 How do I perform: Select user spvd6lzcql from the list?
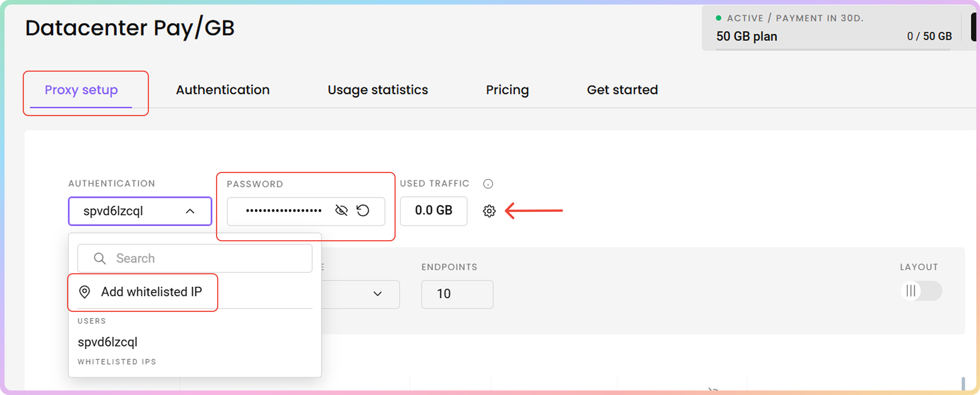108,342
